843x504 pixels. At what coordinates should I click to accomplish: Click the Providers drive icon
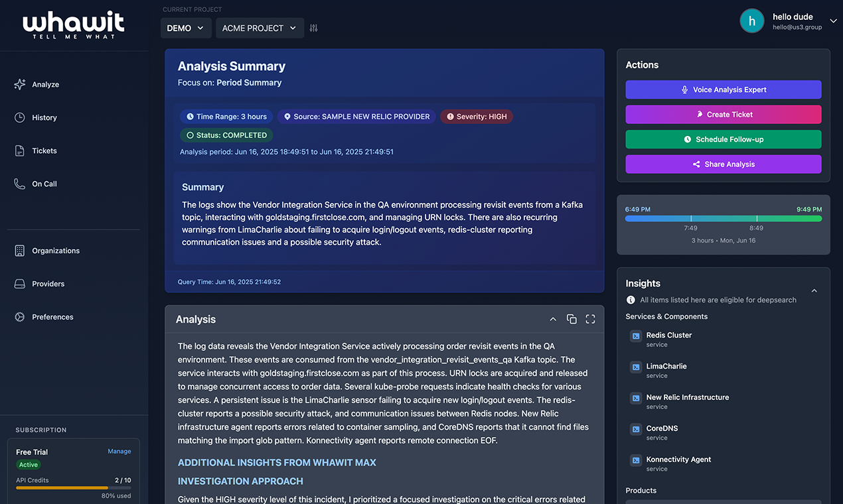pyautogui.click(x=20, y=284)
